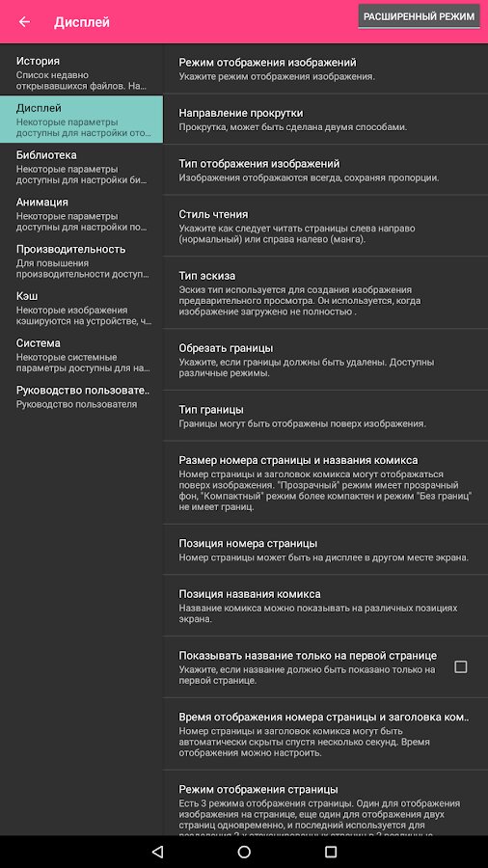Switch to the Анимация settings category

tap(81, 214)
